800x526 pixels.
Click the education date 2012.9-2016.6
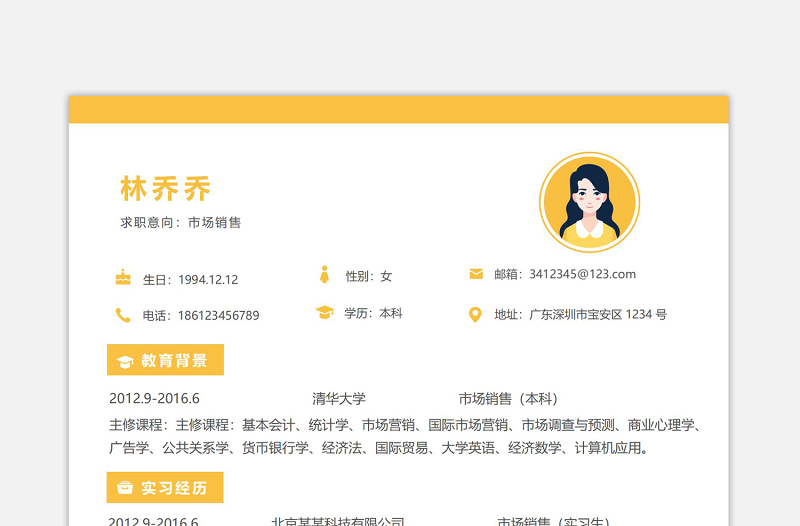[x=154, y=398]
